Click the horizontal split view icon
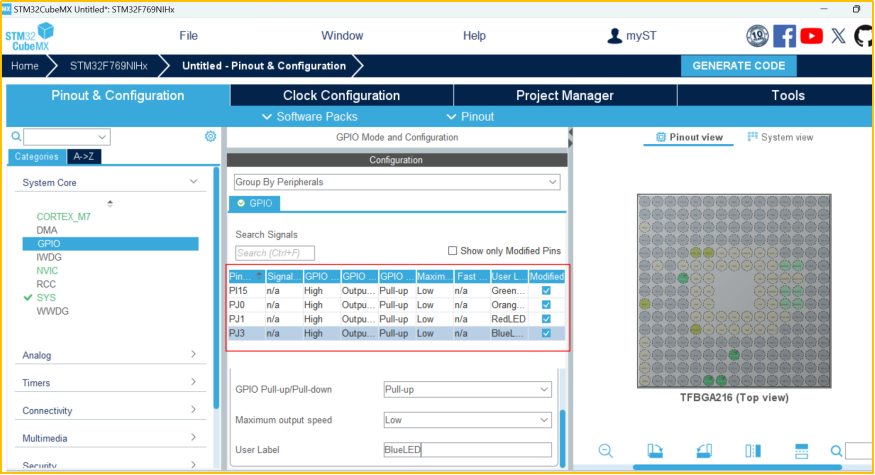Image resolution: width=875 pixels, height=475 pixels. (801, 451)
